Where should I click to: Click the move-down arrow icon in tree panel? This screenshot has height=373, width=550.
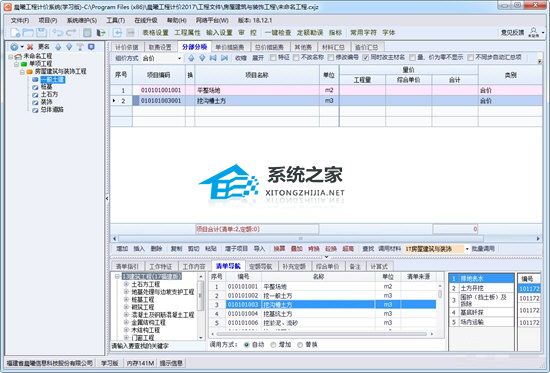point(69,47)
